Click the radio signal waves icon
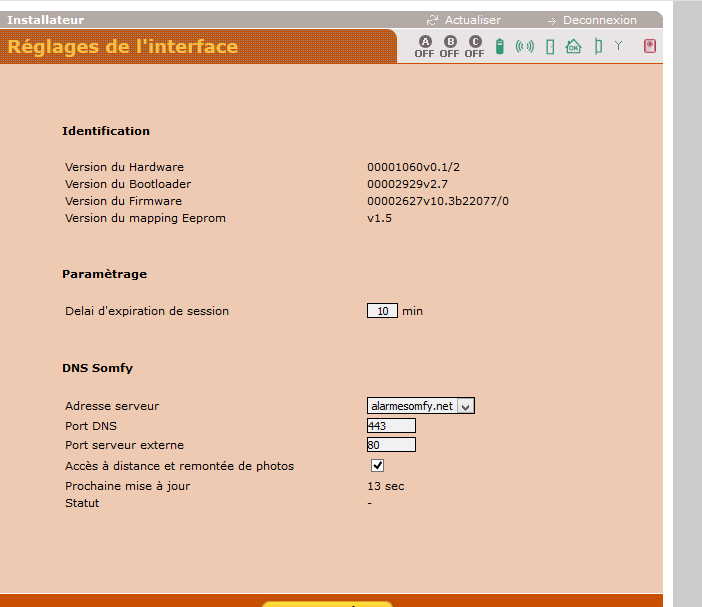This screenshot has width=702, height=607. (x=525, y=46)
